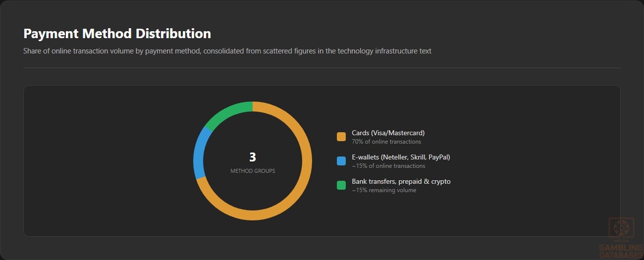Click the Cards (Visa/Mastercard) legend label
The width and height of the screenshot is (644, 260).
tap(388, 133)
